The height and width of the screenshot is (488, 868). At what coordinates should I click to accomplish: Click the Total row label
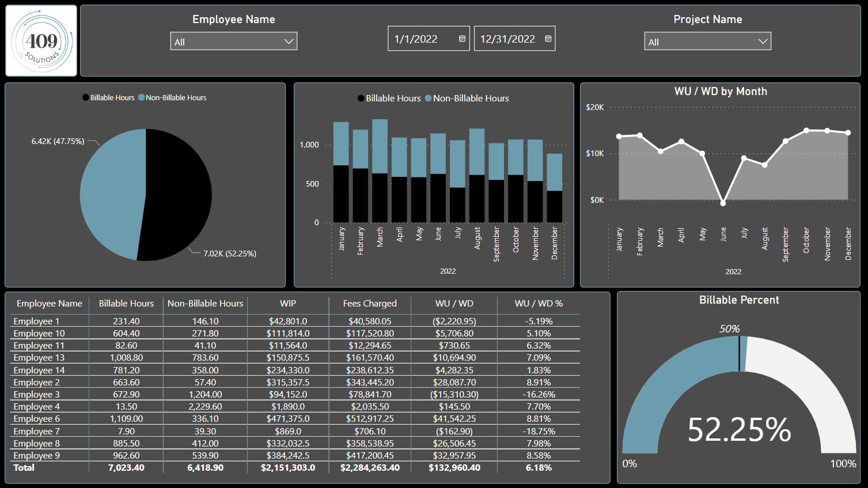(x=24, y=468)
